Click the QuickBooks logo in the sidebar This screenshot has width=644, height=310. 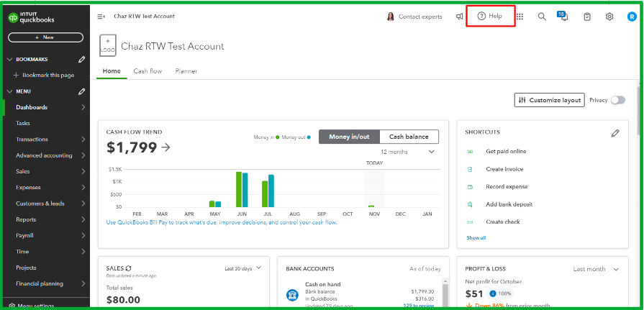31,18
